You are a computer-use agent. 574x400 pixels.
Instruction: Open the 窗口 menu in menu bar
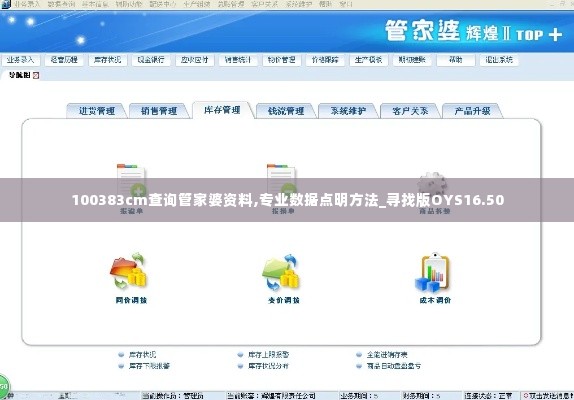(346, 4)
